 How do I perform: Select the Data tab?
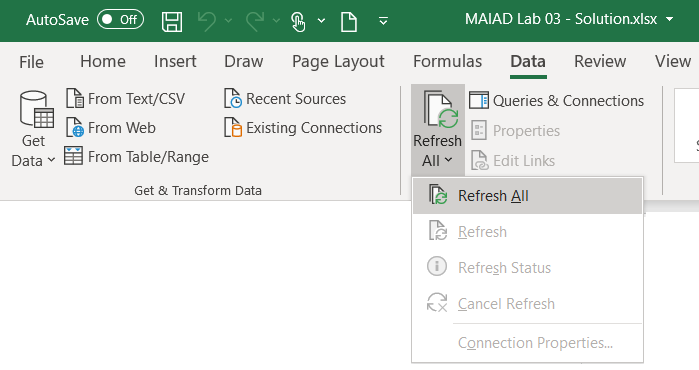point(528,61)
